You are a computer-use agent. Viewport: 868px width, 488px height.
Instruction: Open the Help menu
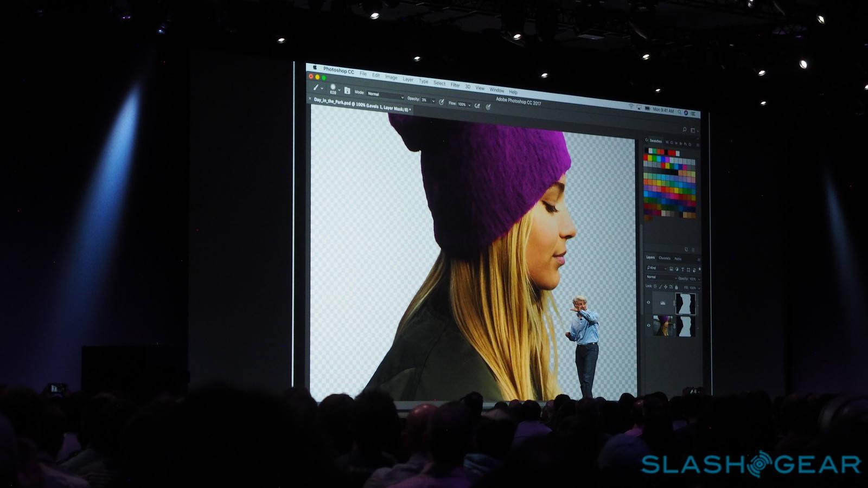point(513,92)
